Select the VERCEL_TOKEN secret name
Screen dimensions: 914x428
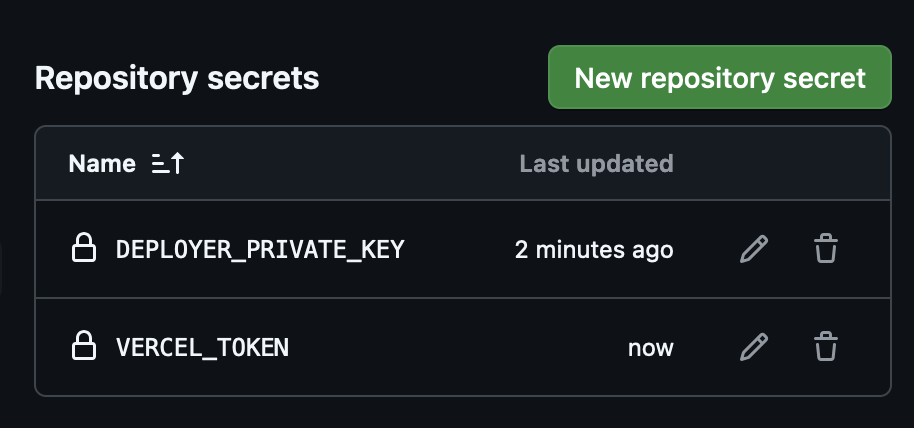point(202,348)
